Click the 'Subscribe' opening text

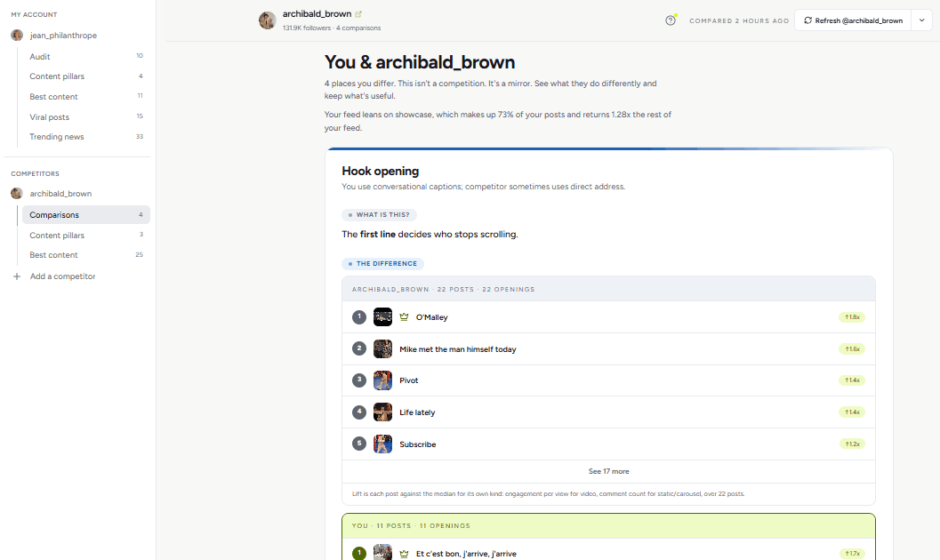(418, 444)
